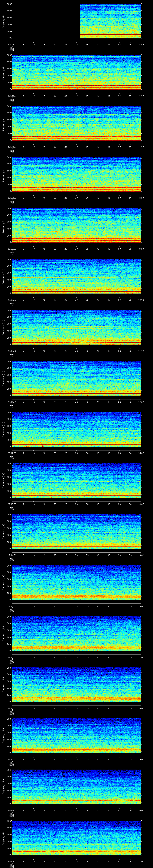Click the 22:19:00 start time label
This screenshot has width=153, height=868.
click(12, 810)
